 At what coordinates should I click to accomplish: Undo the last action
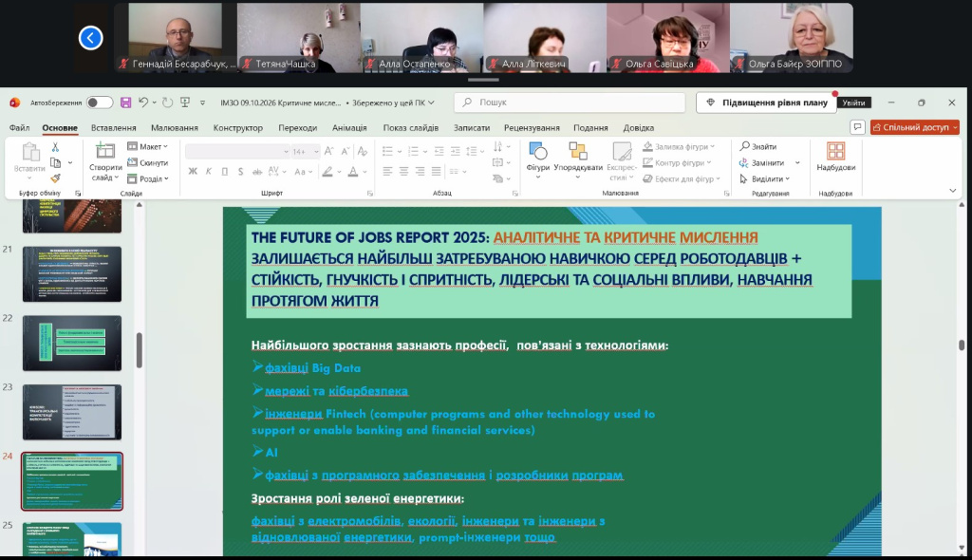(143, 103)
